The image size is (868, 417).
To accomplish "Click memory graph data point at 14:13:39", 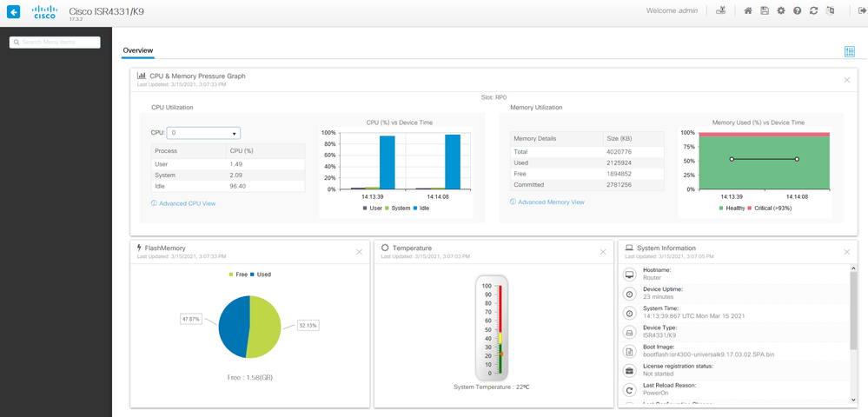I will tap(732, 159).
